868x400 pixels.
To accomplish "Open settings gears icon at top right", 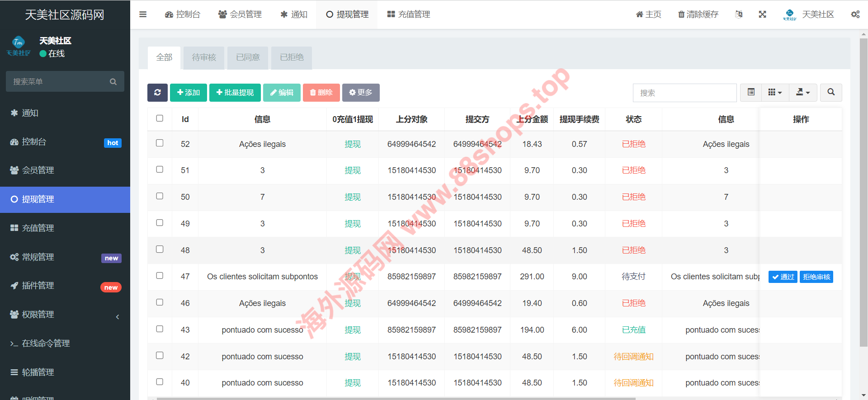I will pos(855,14).
